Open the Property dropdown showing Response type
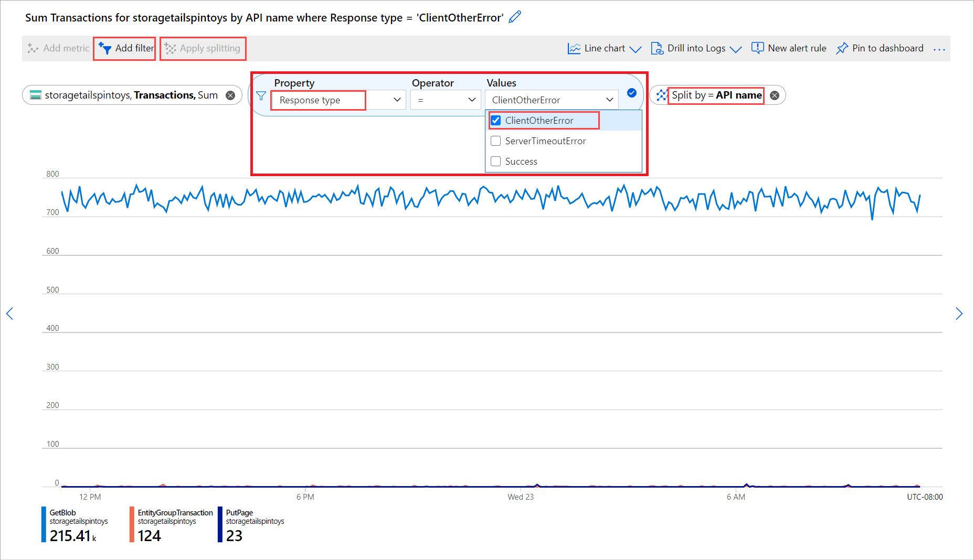Image resolution: width=974 pixels, height=560 pixels. click(338, 100)
